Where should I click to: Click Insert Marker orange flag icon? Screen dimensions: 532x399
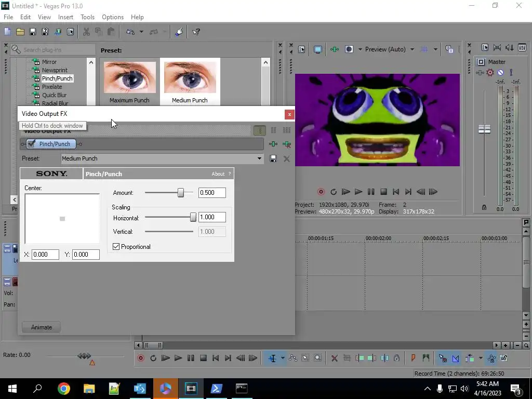(413, 358)
